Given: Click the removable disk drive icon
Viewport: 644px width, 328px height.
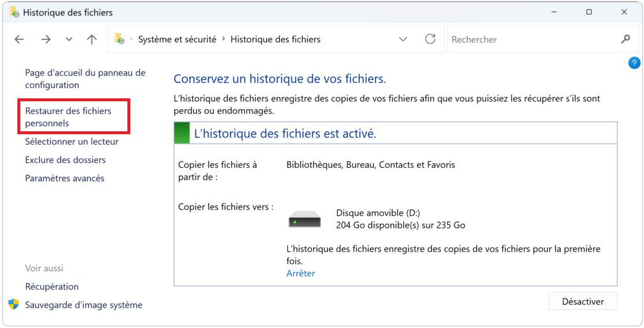Looking at the screenshot, I should tap(305, 219).
